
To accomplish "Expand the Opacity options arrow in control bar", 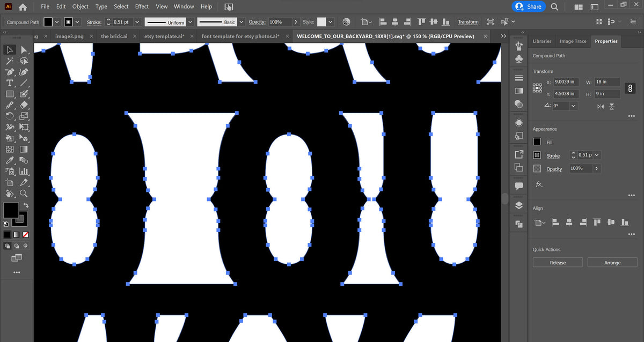I will point(296,22).
